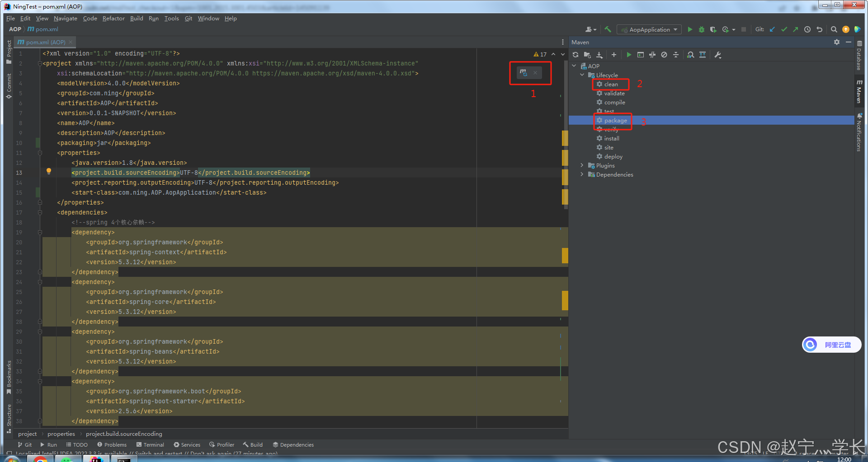Debug AopApplication with bug icon

[x=701, y=29]
